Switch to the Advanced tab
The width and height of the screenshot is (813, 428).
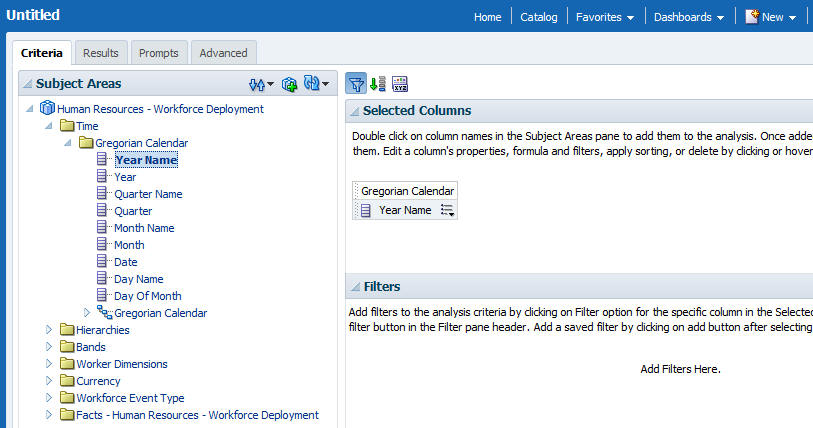pos(223,53)
